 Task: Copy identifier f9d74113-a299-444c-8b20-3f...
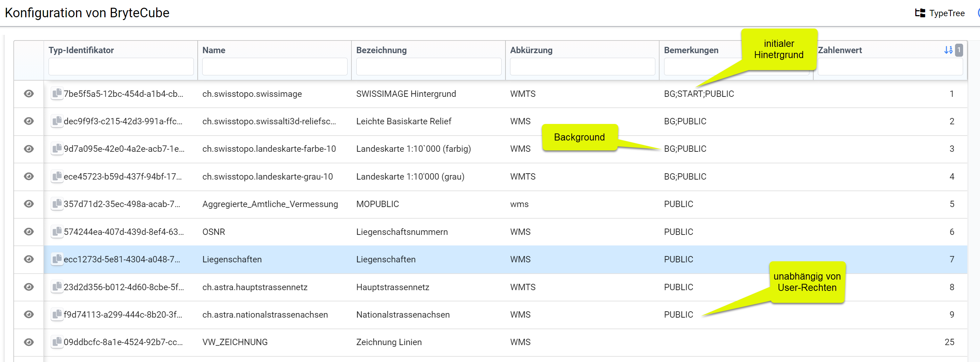57,314
